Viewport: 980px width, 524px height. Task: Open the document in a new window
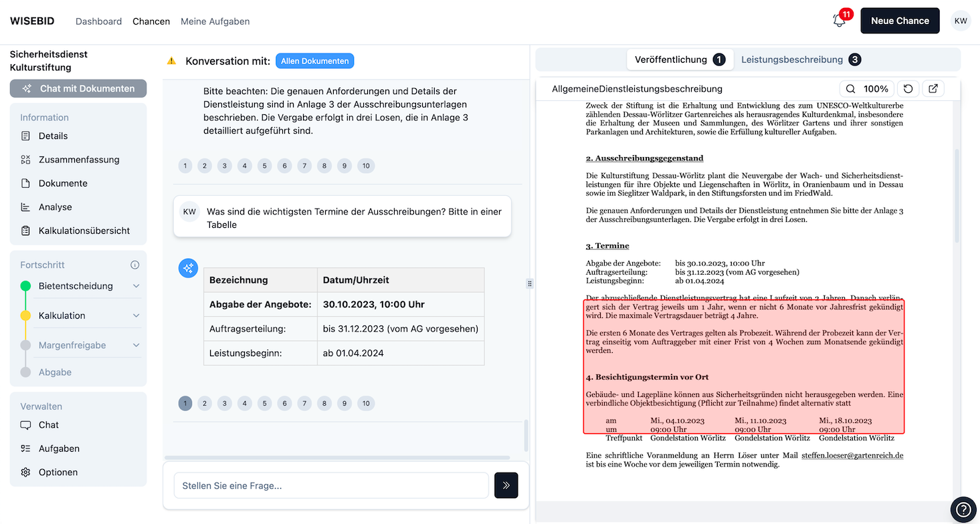933,89
